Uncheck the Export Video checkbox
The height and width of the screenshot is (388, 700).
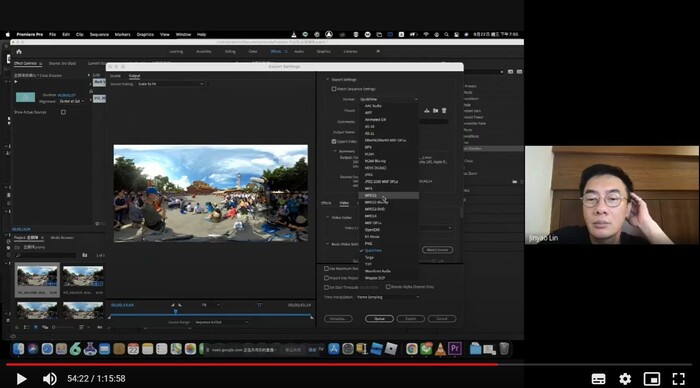tap(333, 142)
